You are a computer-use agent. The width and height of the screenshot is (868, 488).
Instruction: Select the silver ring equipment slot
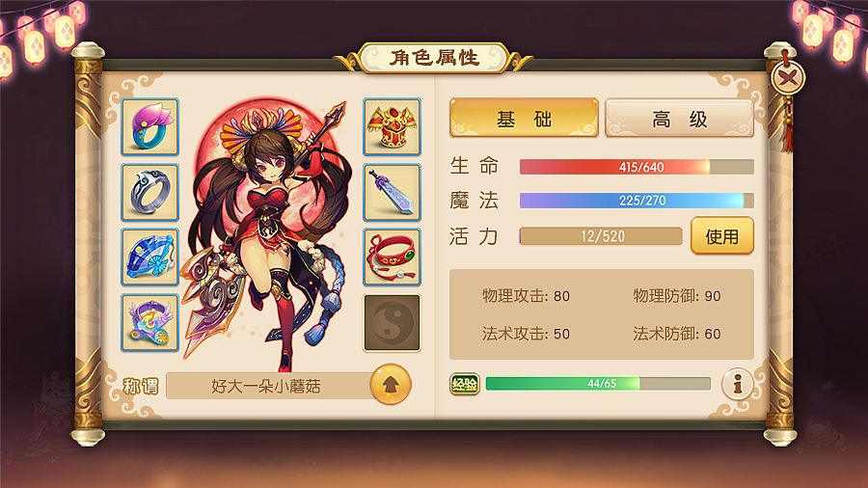(x=150, y=192)
